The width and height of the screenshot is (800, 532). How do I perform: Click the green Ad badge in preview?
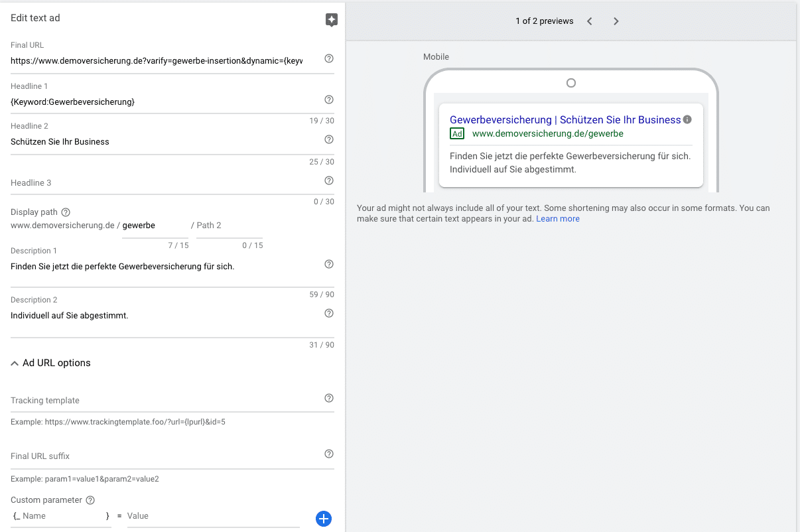click(457, 134)
